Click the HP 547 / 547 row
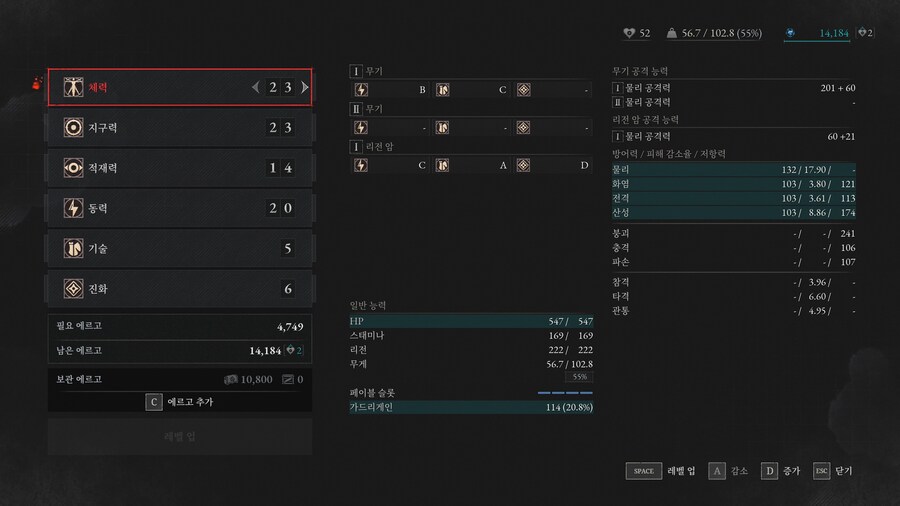 click(x=471, y=321)
